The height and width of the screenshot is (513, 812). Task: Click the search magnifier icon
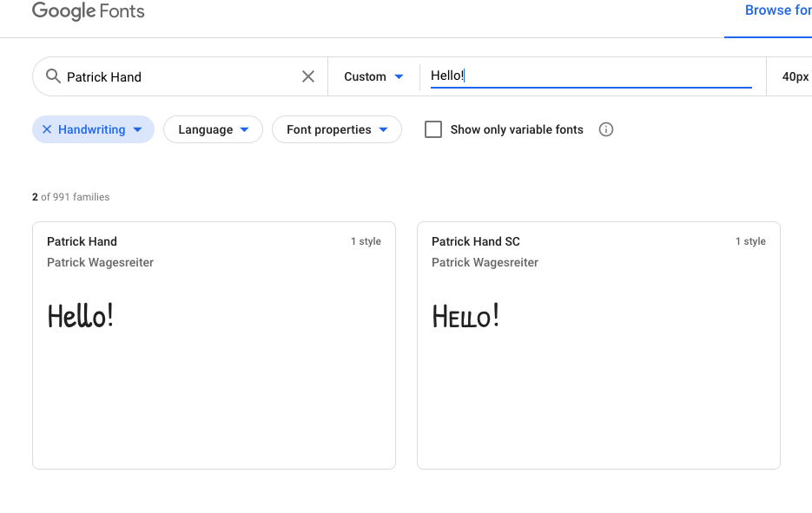[53, 76]
